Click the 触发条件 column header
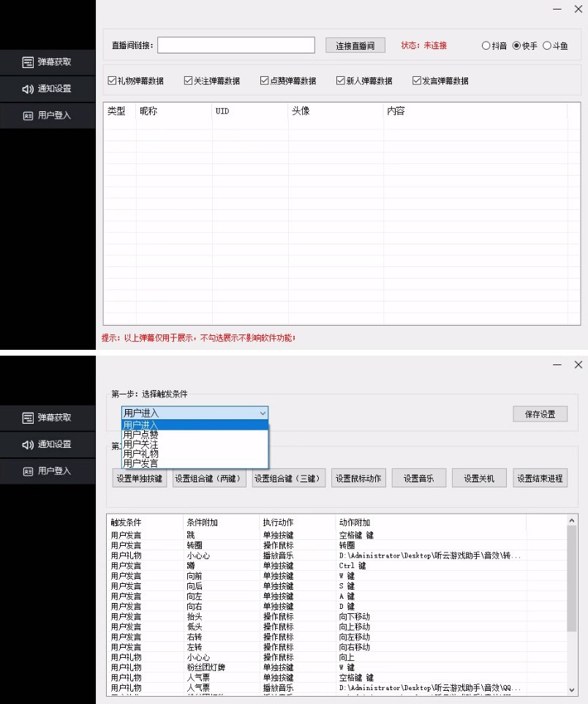The width and height of the screenshot is (588, 704). (x=146, y=523)
